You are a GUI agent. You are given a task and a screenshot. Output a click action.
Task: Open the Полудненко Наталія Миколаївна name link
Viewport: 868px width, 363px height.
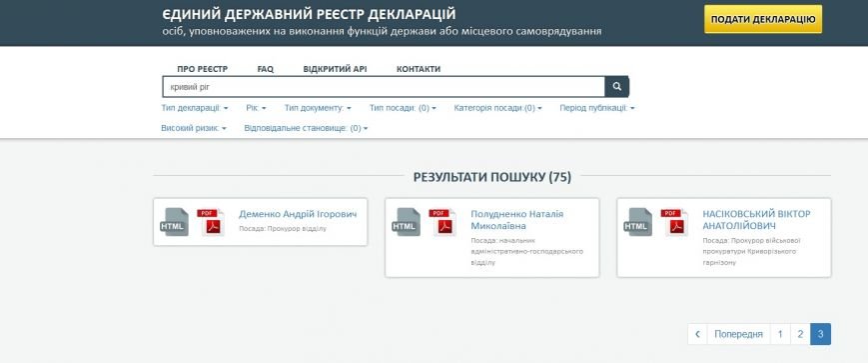tap(517, 220)
